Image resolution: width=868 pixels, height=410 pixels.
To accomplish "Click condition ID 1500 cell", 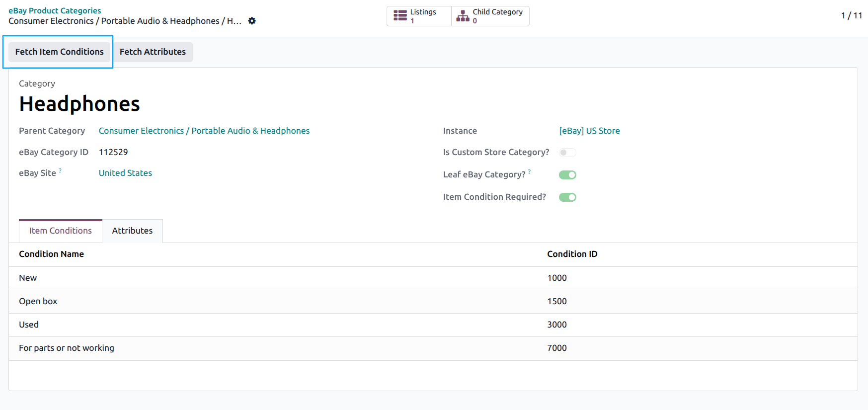I will [x=557, y=301].
